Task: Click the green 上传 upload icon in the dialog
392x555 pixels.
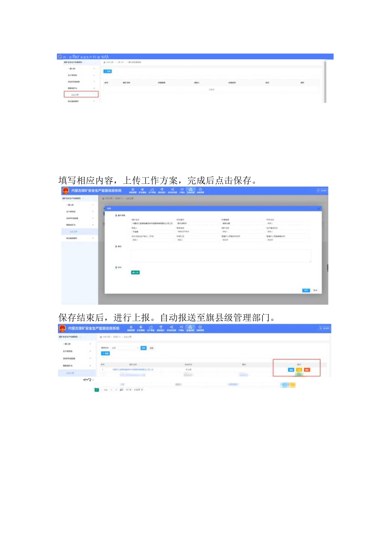Action: 136,273
